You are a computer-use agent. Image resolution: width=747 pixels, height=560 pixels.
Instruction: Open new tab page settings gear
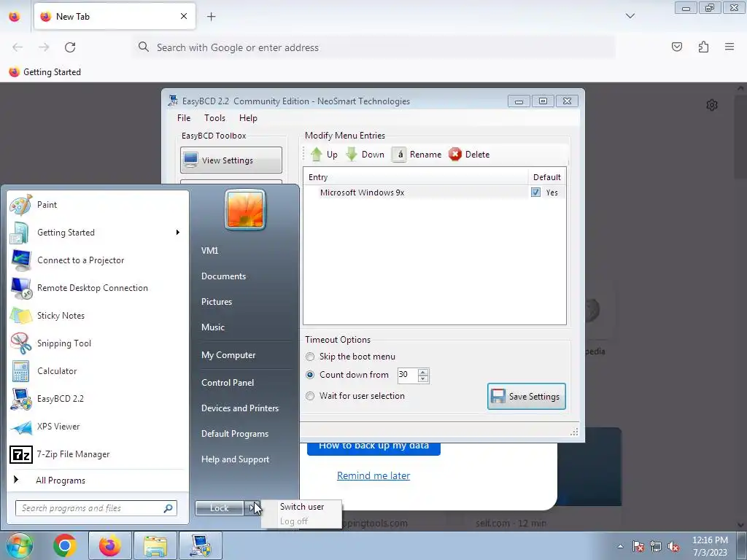pyautogui.click(x=712, y=105)
